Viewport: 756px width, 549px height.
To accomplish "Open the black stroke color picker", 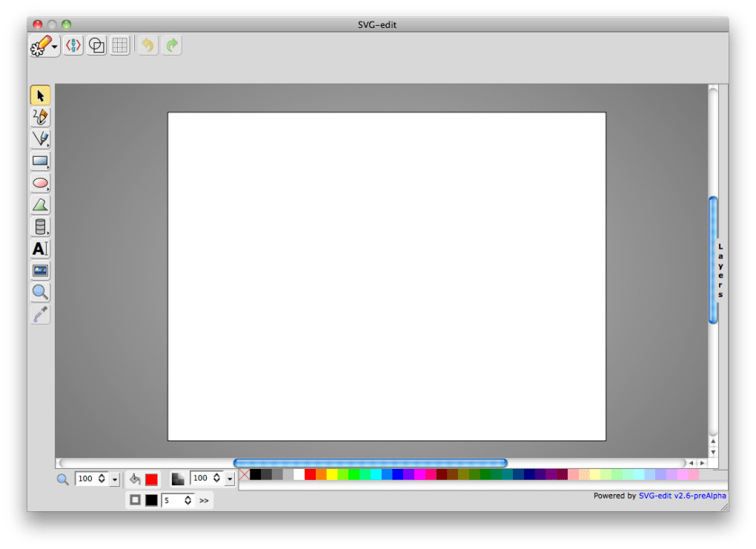I will (151, 500).
